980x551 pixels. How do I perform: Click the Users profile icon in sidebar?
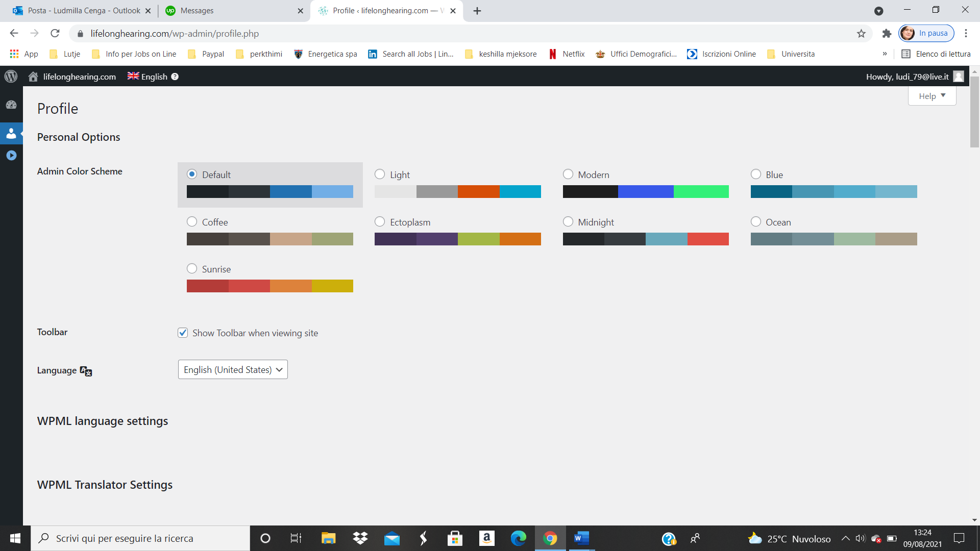[x=11, y=134]
